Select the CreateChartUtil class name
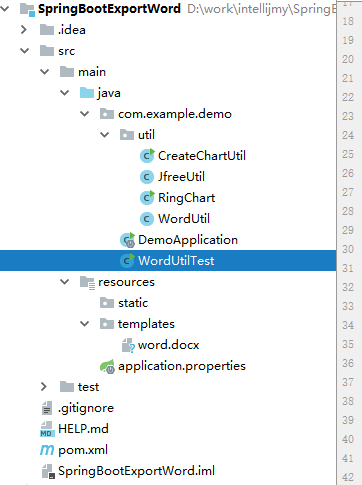 (202, 156)
